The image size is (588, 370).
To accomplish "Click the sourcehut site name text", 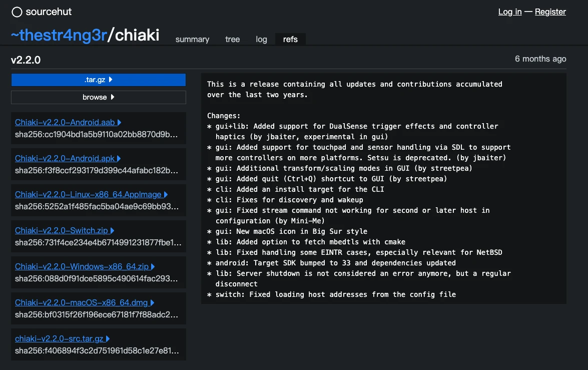I will point(49,12).
